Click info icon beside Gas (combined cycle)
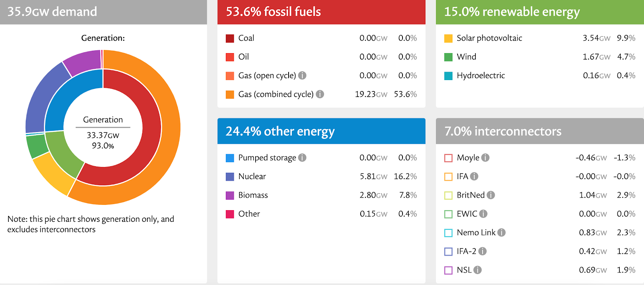The width and height of the screenshot is (644, 285). click(x=320, y=94)
